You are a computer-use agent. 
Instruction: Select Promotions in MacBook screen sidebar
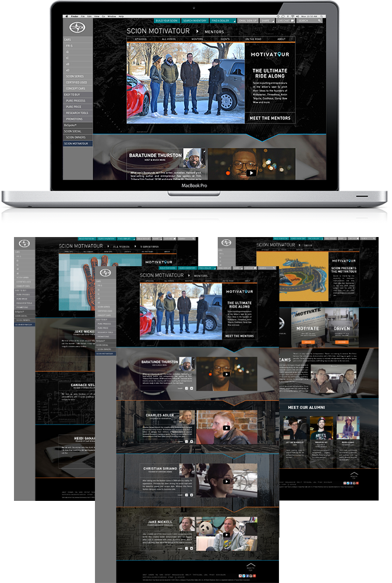(77, 119)
